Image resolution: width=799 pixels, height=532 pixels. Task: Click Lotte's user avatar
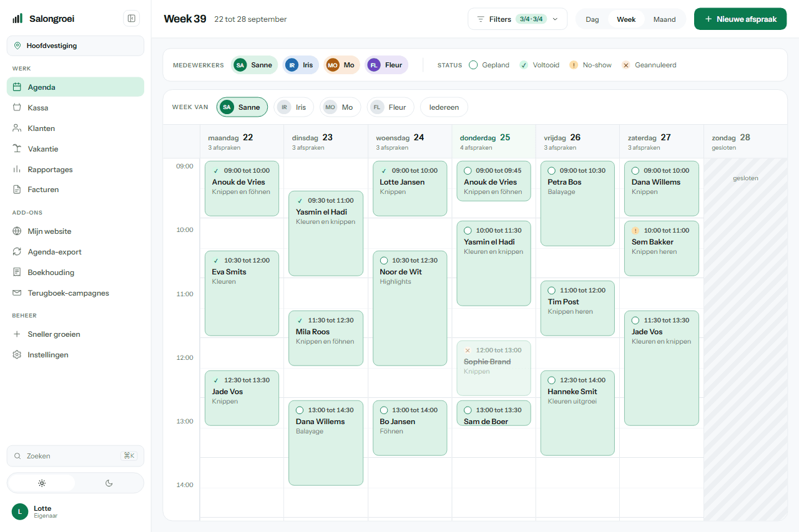tap(20, 511)
